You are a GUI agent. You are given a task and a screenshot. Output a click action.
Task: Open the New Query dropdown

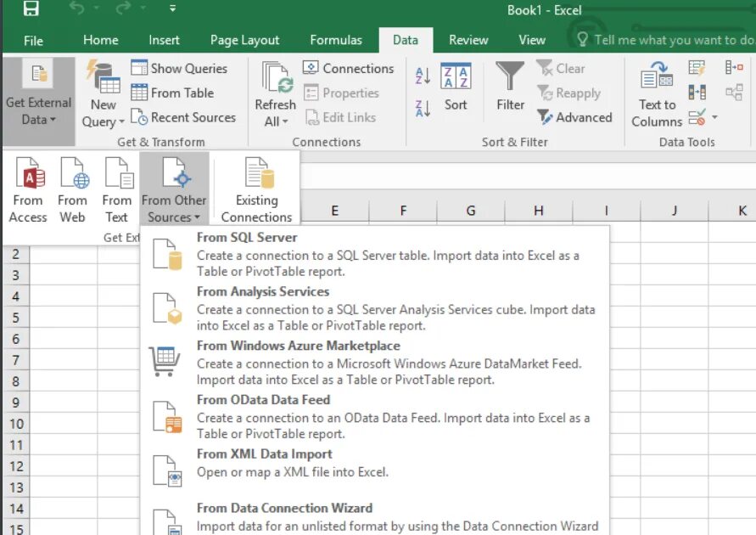[104, 96]
